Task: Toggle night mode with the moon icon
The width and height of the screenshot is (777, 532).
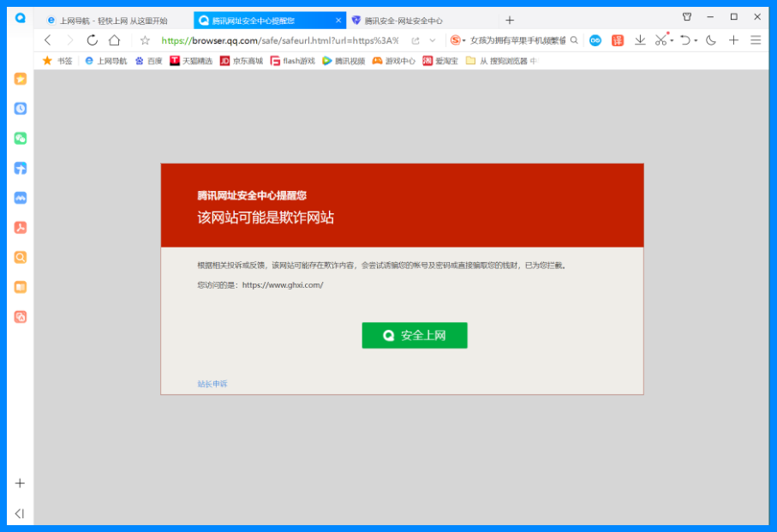Action: [x=710, y=40]
